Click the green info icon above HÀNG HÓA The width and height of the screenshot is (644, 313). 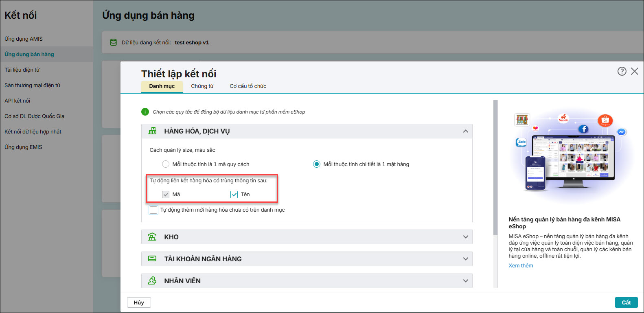point(145,112)
